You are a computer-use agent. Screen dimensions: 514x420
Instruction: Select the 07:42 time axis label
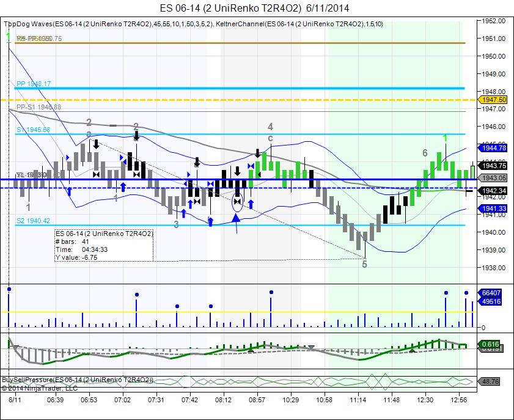click(190, 400)
